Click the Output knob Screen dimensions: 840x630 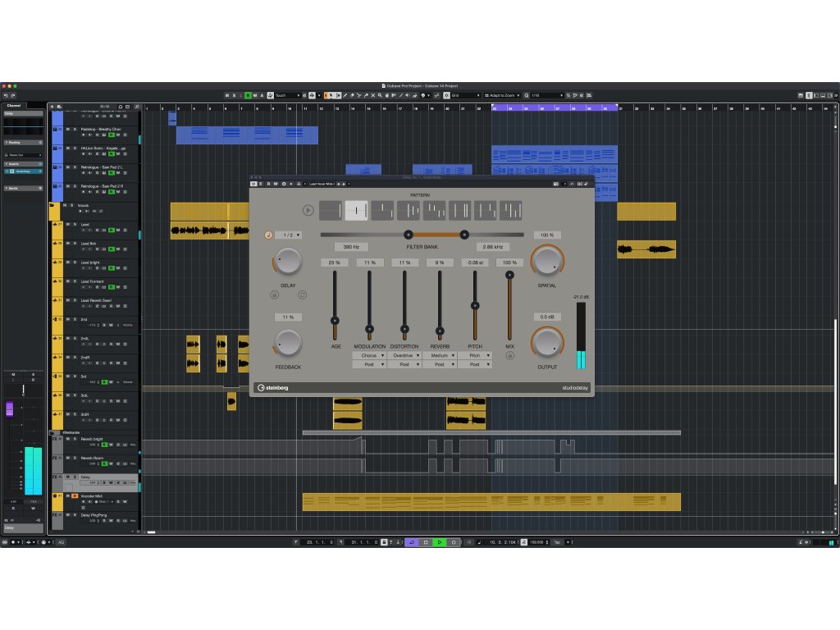coord(547,343)
